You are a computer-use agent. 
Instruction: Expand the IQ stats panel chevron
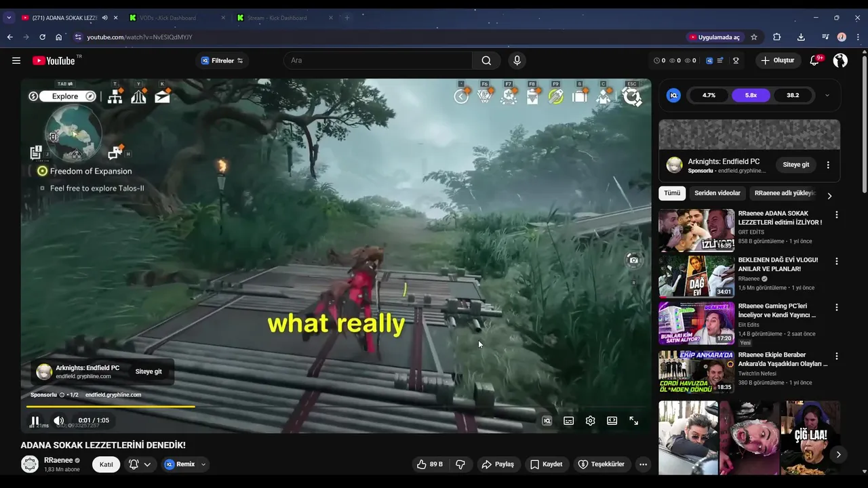827,96
